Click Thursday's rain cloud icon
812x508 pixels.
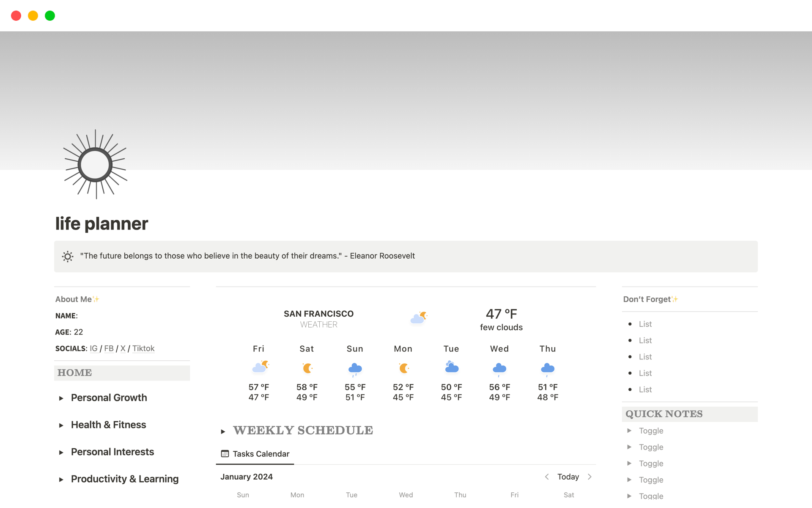coord(548,369)
